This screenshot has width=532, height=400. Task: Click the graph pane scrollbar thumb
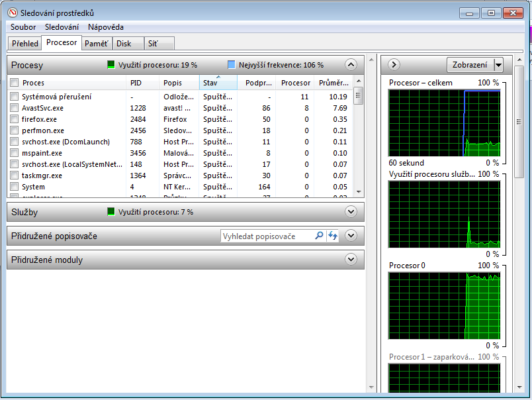tap(519, 122)
